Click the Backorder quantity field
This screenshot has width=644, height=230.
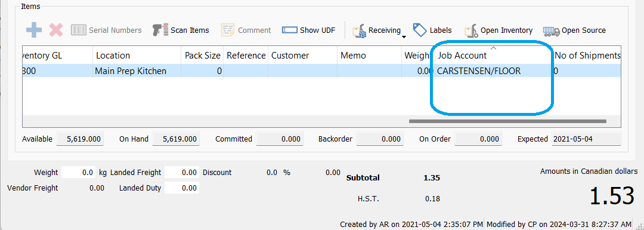tap(380, 139)
